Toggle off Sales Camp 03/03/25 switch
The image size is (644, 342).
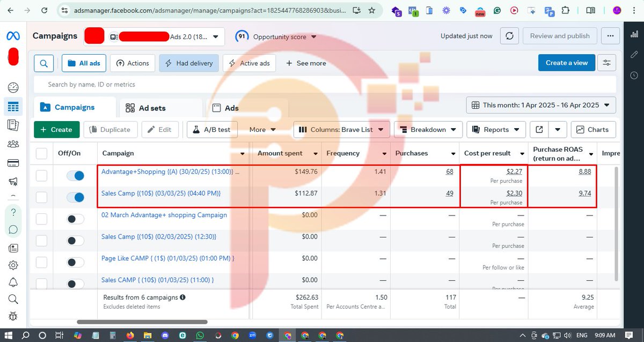click(x=76, y=197)
